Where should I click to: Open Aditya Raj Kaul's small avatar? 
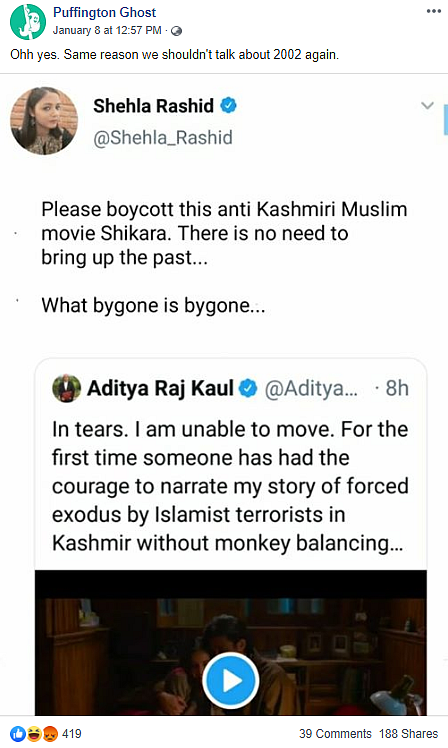click(66, 388)
